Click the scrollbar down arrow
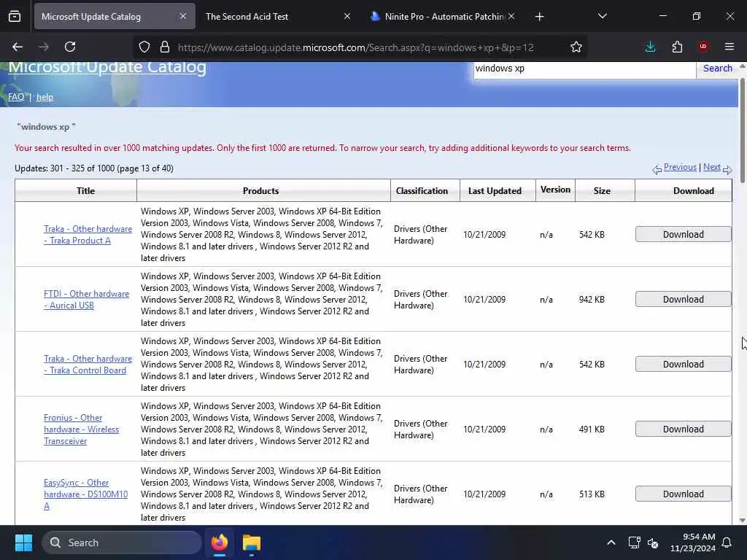This screenshot has width=747, height=560. (742, 521)
